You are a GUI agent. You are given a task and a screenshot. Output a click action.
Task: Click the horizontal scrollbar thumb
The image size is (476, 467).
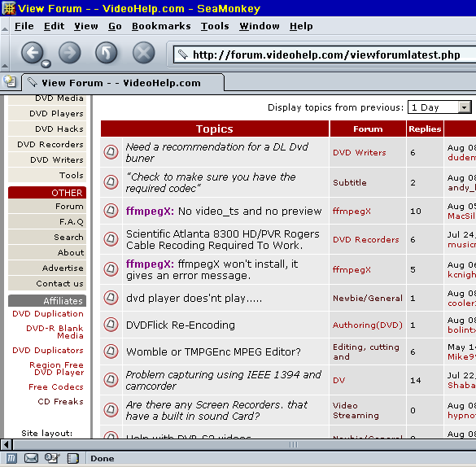click(293, 445)
